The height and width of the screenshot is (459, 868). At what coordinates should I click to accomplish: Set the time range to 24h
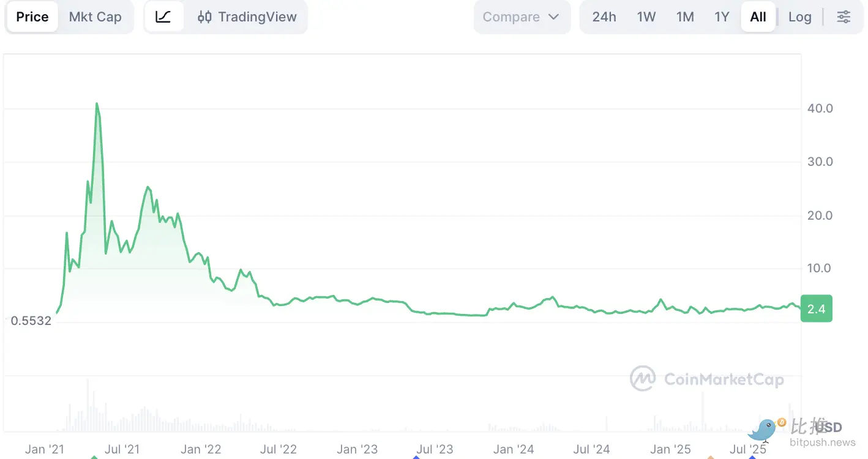point(604,17)
